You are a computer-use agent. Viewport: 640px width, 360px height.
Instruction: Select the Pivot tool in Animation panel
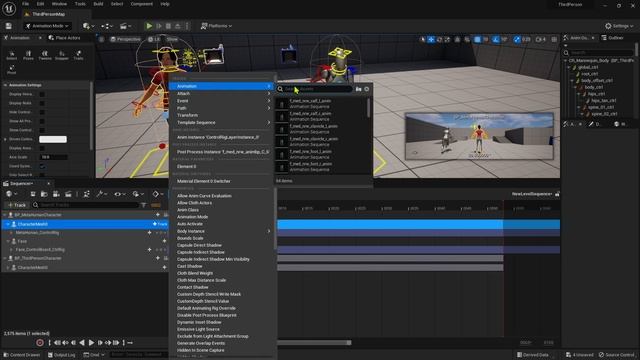point(11,70)
